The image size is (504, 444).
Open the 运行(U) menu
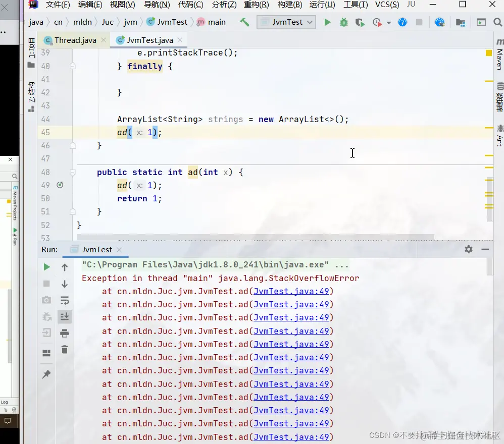[322, 5]
